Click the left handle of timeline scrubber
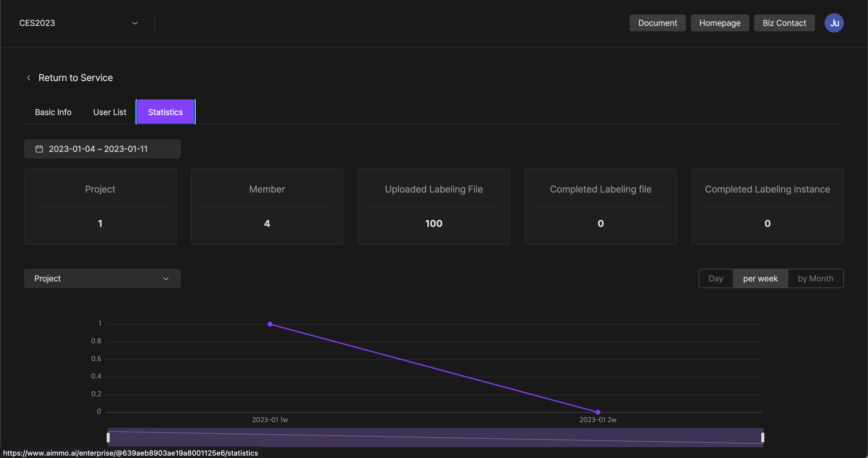This screenshot has width=868, height=458. [109, 437]
